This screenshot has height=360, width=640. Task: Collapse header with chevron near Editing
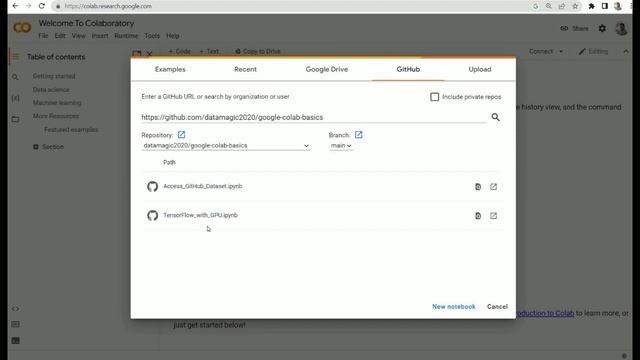click(626, 51)
